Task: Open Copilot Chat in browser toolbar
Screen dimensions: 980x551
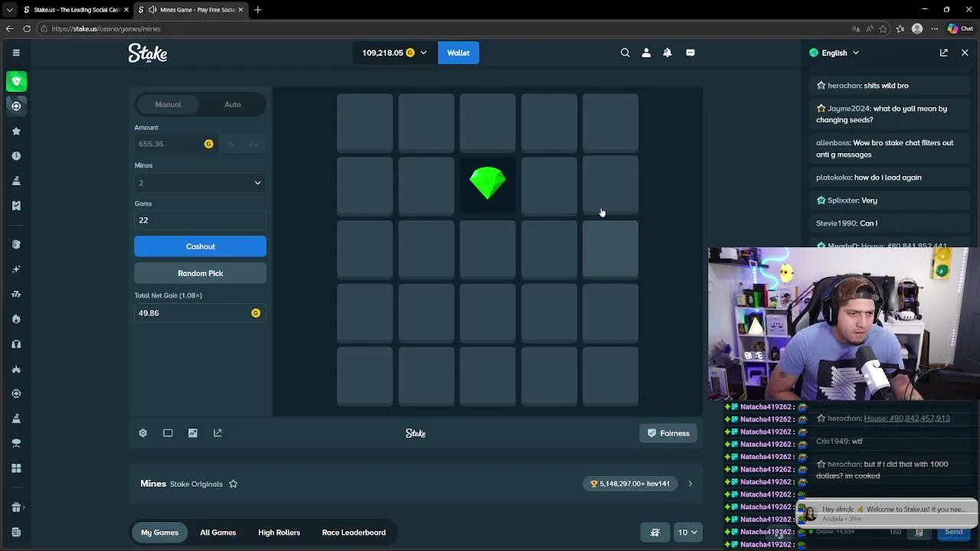Action: click(x=959, y=29)
